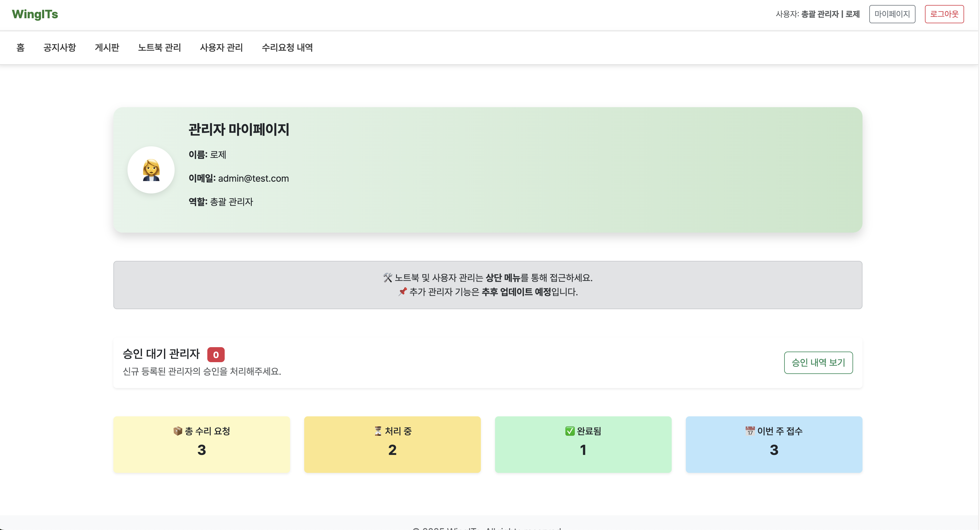
Task: Click the red pending count badge
Action: click(216, 355)
